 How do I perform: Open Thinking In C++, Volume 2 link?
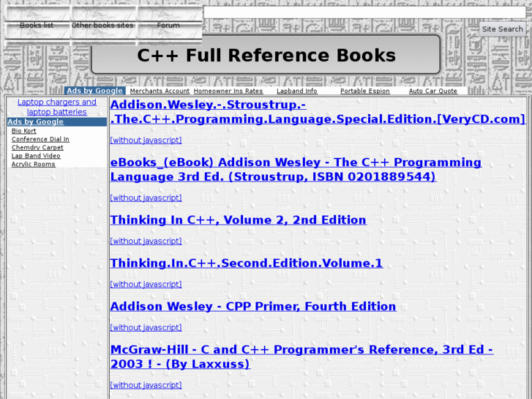click(238, 220)
